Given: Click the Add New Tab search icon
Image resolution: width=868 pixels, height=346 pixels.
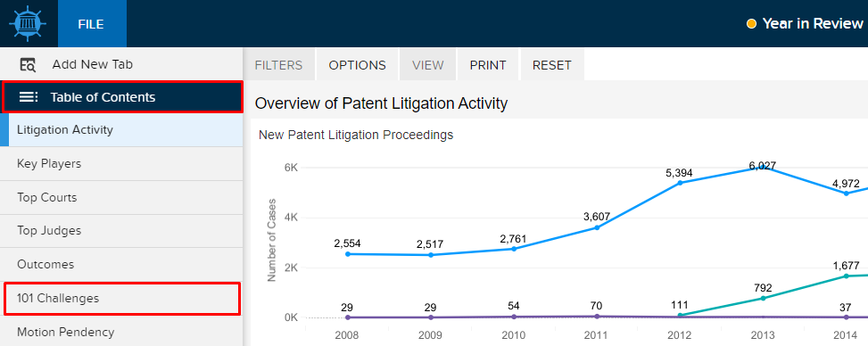Looking at the screenshot, I should (x=28, y=65).
